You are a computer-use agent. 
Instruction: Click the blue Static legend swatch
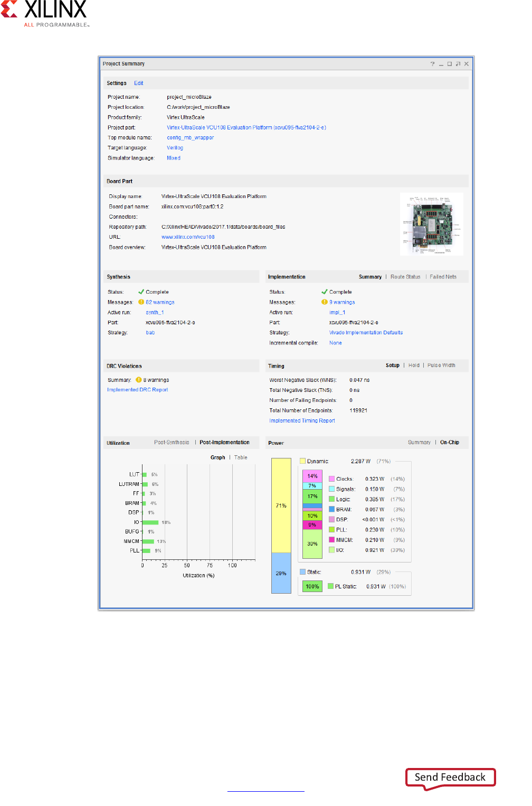303,572
